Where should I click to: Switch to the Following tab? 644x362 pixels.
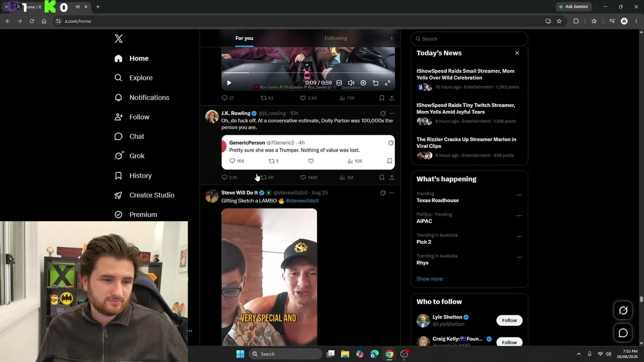[336, 38]
